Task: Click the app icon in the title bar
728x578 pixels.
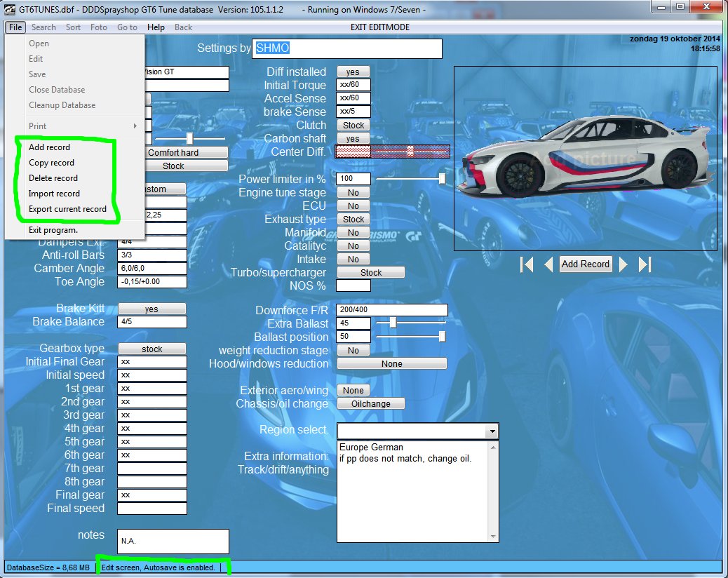Action: [x=10, y=9]
